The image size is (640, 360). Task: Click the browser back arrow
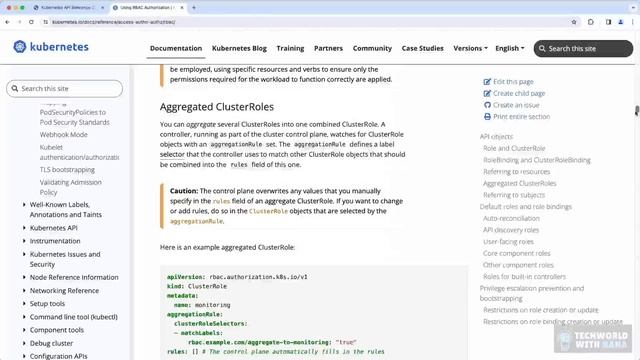pos(7,22)
